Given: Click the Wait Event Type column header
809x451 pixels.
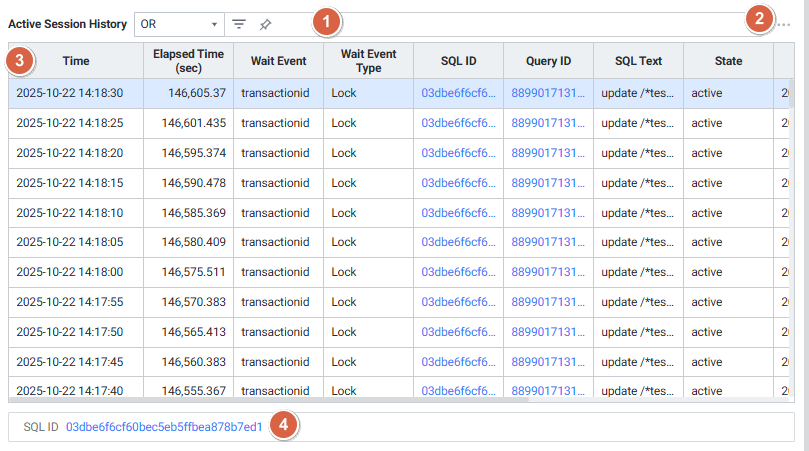Looking at the screenshot, I should (368, 61).
